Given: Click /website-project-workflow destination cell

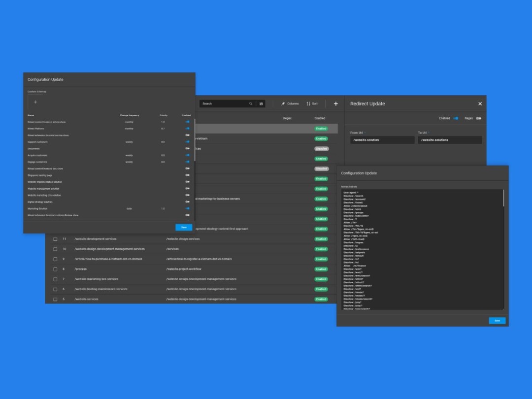Looking at the screenshot, I should pyautogui.click(x=184, y=269).
